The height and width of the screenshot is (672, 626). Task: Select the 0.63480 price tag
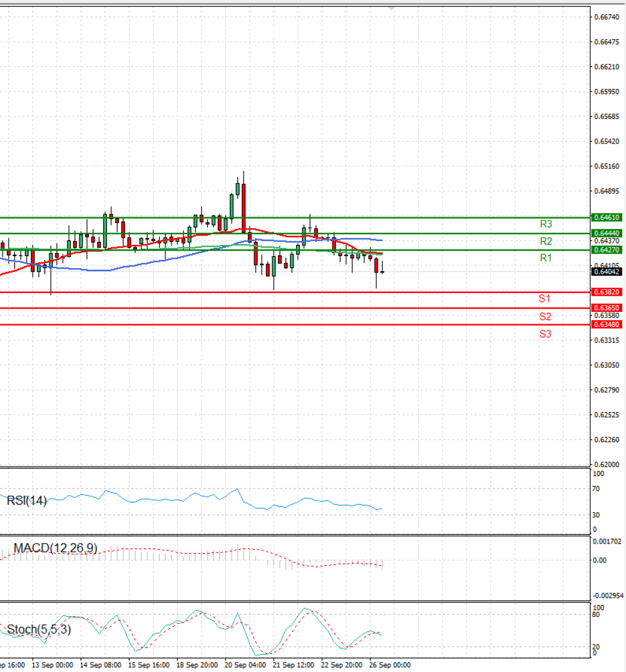[x=607, y=324]
